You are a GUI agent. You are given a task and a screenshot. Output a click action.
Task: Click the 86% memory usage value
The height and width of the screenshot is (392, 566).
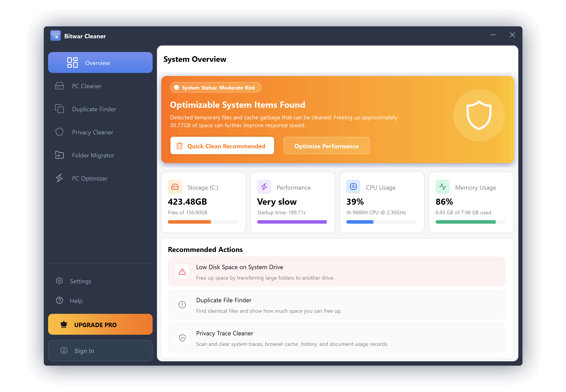[444, 201]
